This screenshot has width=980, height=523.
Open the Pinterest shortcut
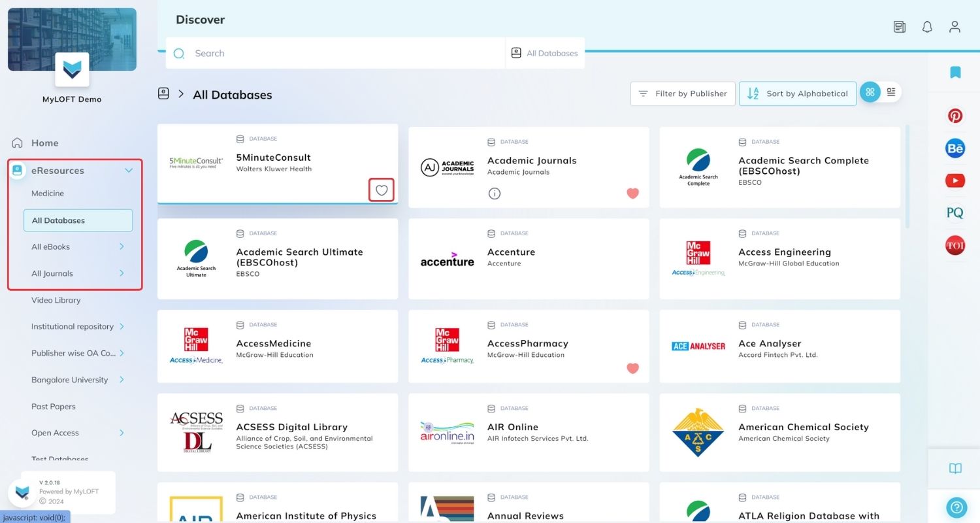coord(955,116)
